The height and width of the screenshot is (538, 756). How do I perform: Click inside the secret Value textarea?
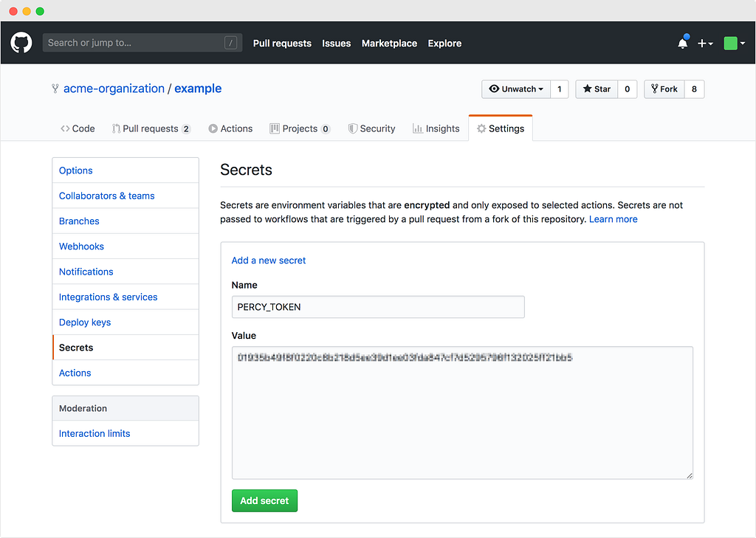point(462,413)
